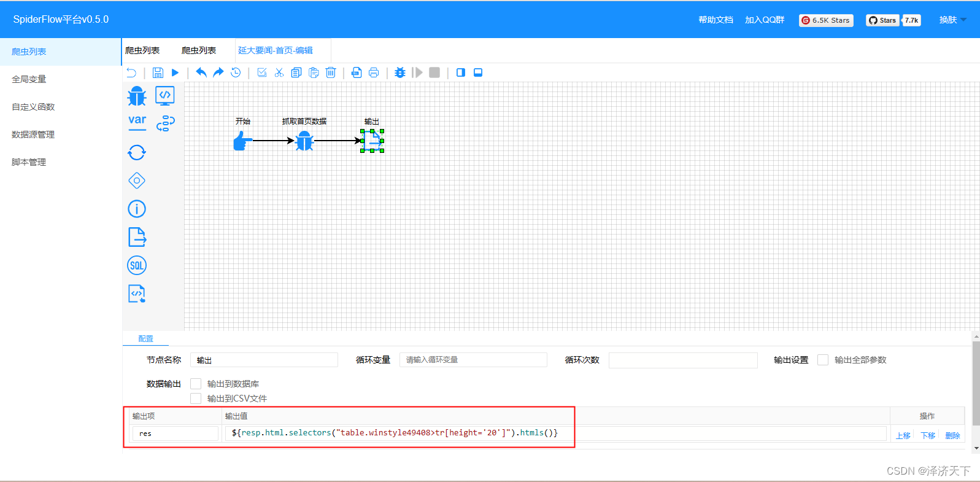Open 数据源管理 in the left sidebar
This screenshot has height=482, width=980.
tap(61, 134)
